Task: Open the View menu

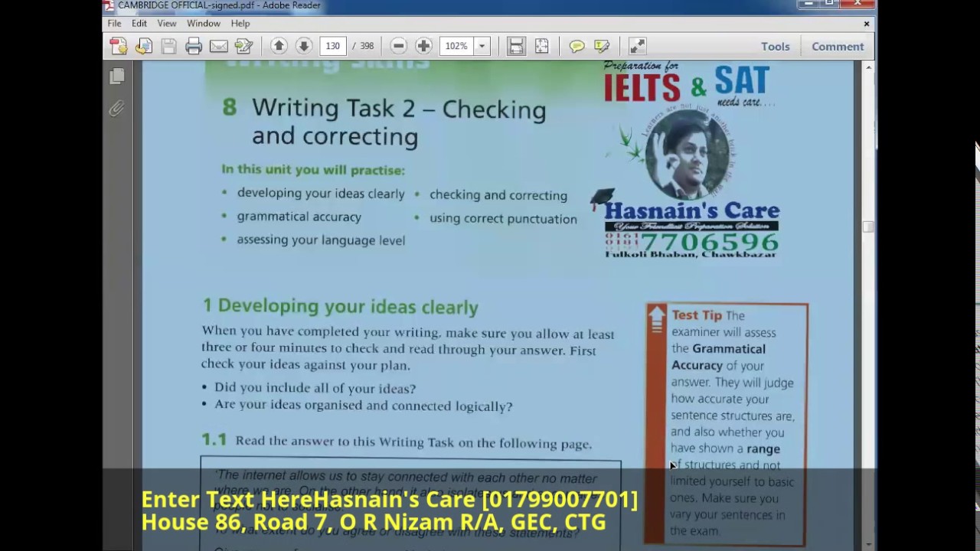Action: (x=167, y=24)
